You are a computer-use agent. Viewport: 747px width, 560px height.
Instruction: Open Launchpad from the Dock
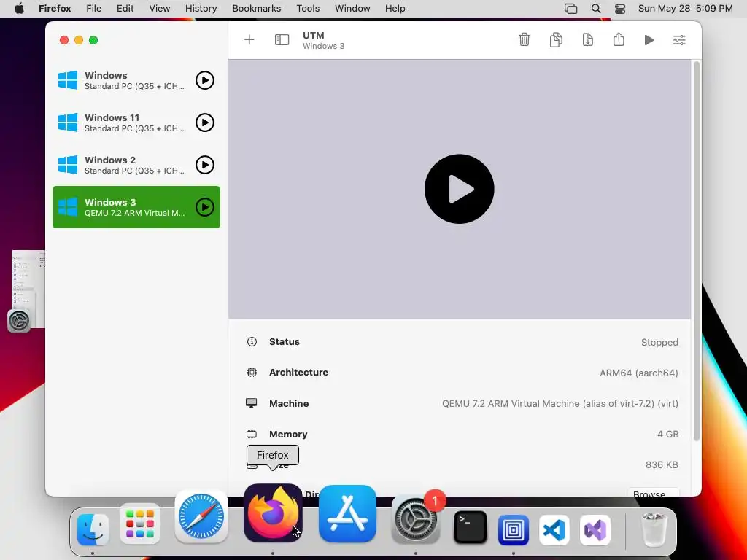coord(140,524)
